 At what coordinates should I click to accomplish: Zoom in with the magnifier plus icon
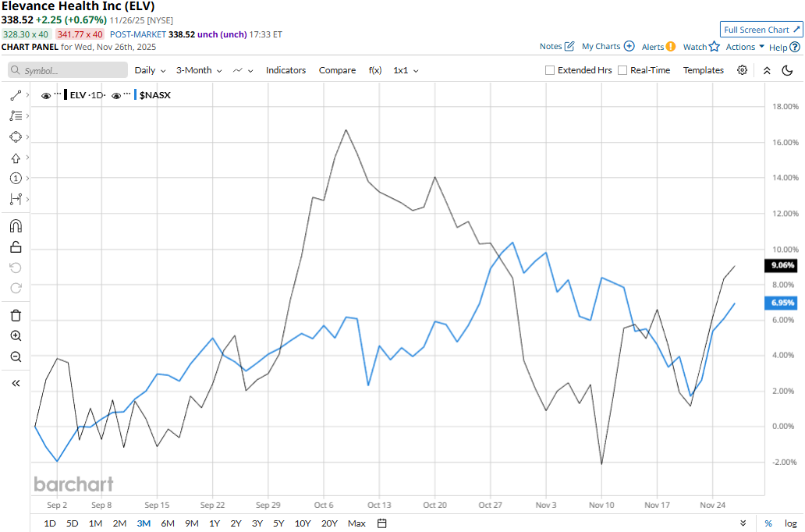[16, 336]
